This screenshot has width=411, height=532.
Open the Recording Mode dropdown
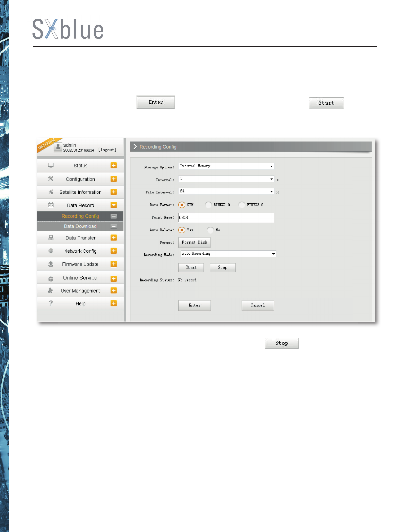coord(228,254)
